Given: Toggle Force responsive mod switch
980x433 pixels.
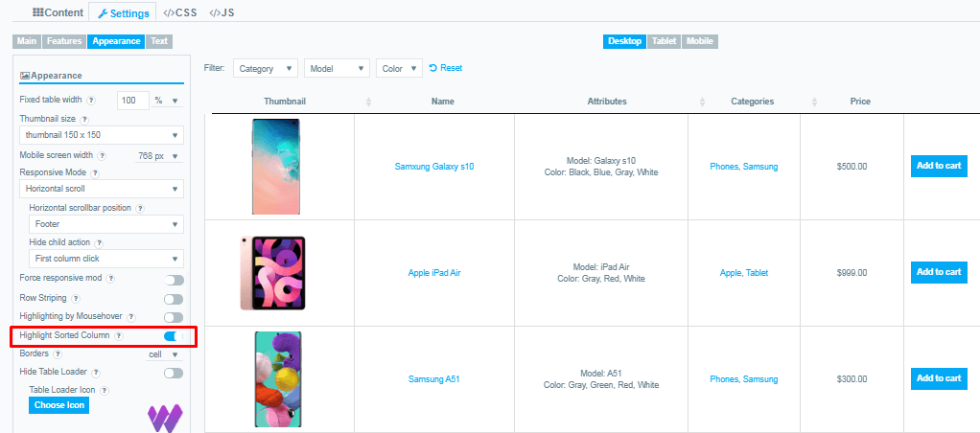Looking at the screenshot, I should [x=174, y=280].
